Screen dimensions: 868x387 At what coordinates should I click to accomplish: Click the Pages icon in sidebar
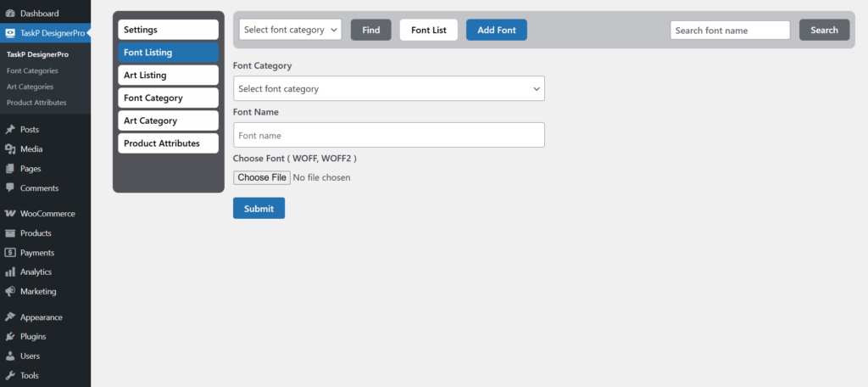point(10,169)
